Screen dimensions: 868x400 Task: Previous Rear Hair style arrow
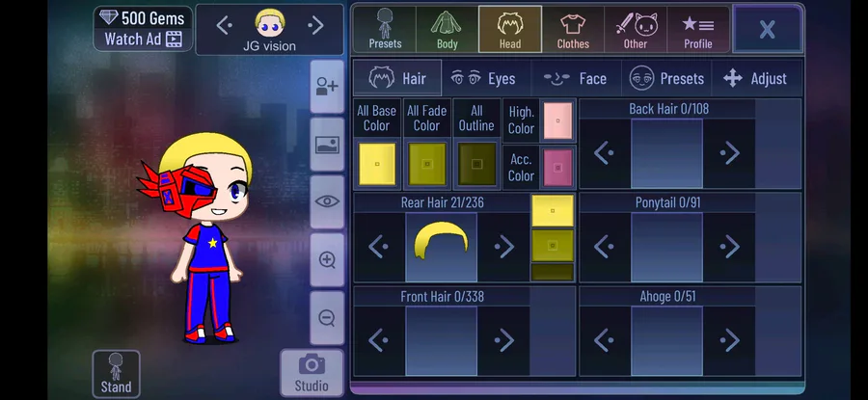pos(379,247)
